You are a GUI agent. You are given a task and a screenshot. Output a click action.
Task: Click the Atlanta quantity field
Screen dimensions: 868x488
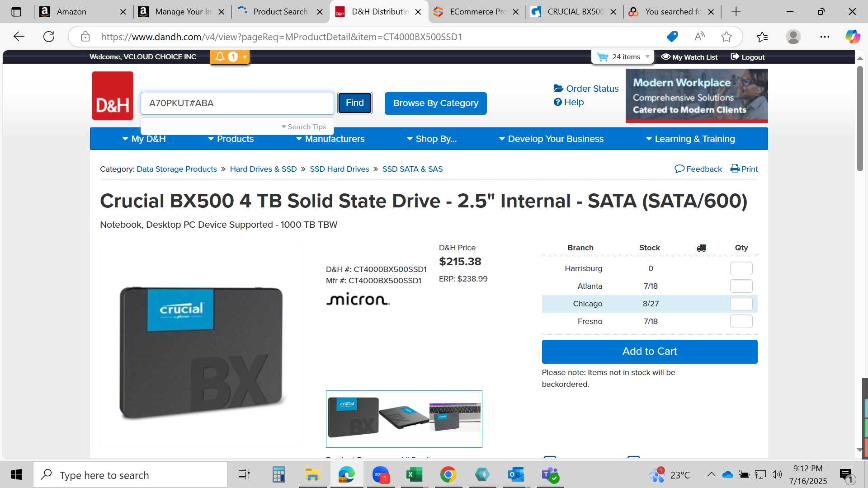741,286
